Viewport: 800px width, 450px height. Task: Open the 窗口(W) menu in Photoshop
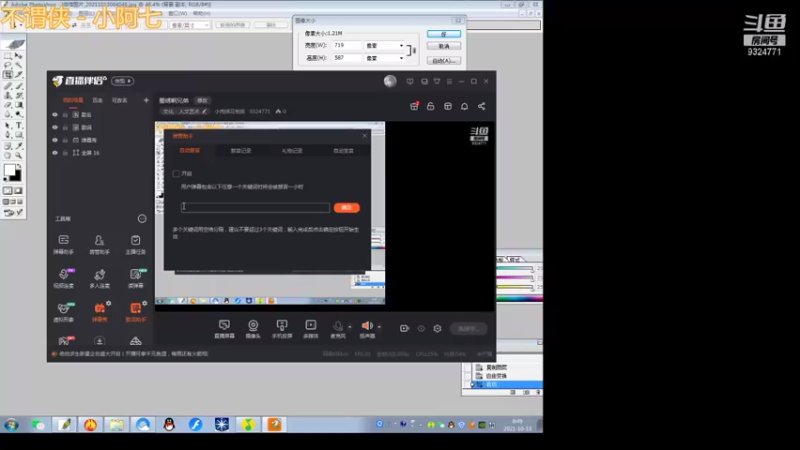[178, 13]
